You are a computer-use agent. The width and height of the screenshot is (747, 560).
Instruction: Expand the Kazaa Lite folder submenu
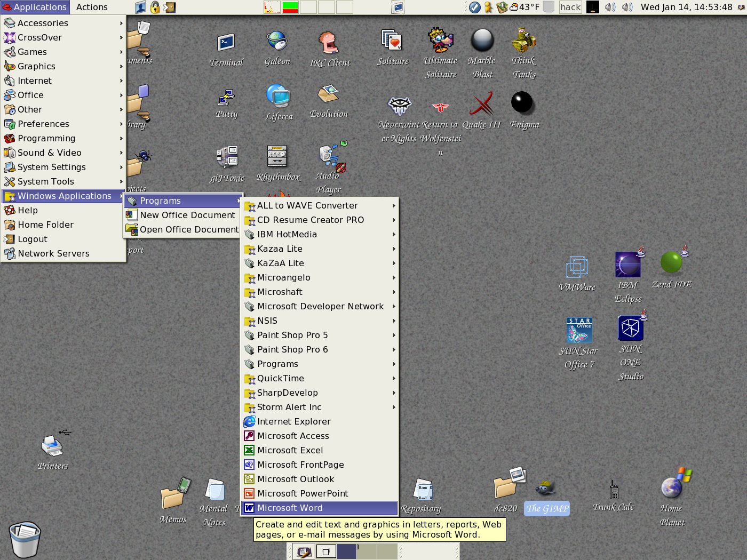pyautogui.click(x=320, y=249)
